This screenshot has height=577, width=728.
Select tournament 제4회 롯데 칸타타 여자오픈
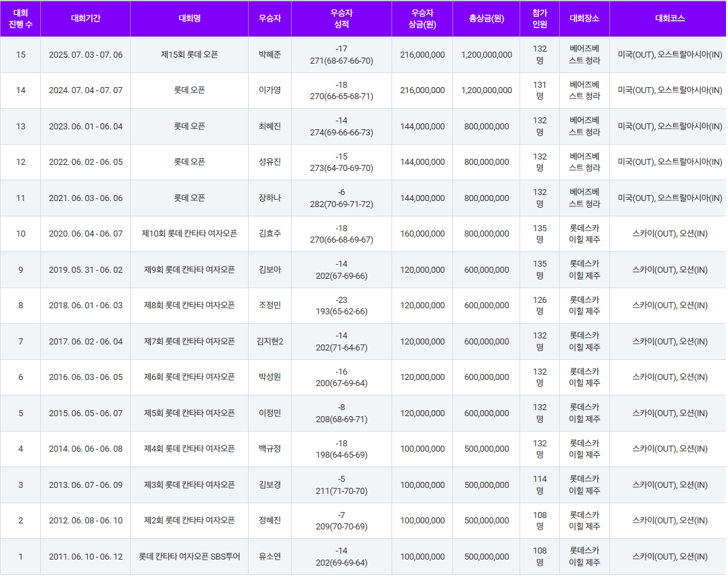coord(190,449)
